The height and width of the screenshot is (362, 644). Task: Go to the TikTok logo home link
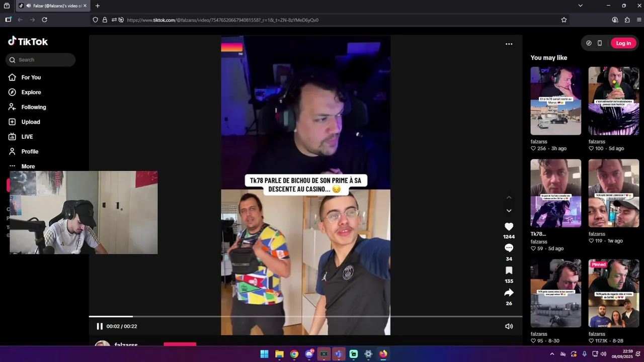pyautogui.click(x=28, y=42)
